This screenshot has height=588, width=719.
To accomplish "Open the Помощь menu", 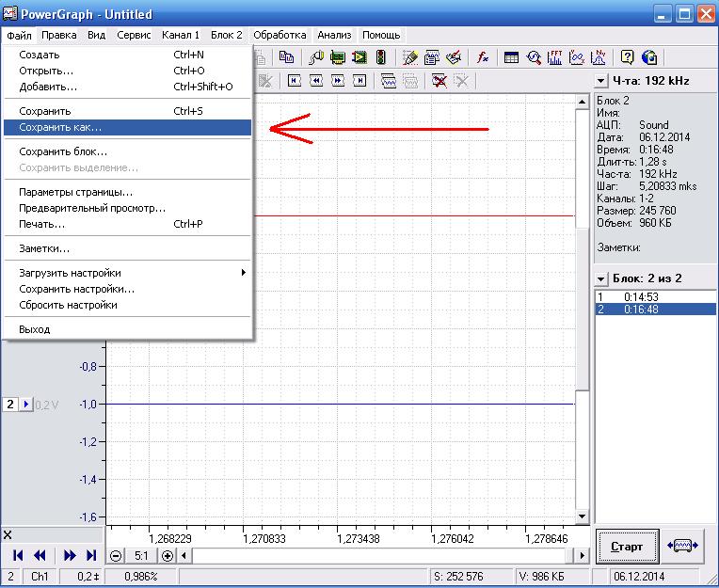I will [x=381, y=35].
